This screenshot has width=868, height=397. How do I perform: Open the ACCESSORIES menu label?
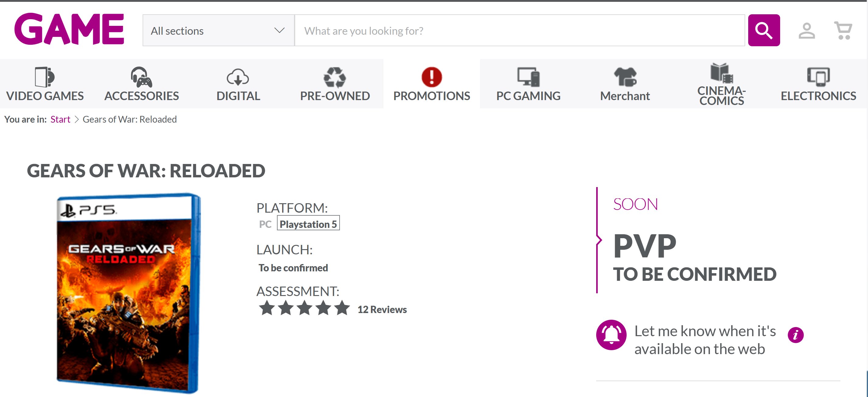tap(141, 96)
